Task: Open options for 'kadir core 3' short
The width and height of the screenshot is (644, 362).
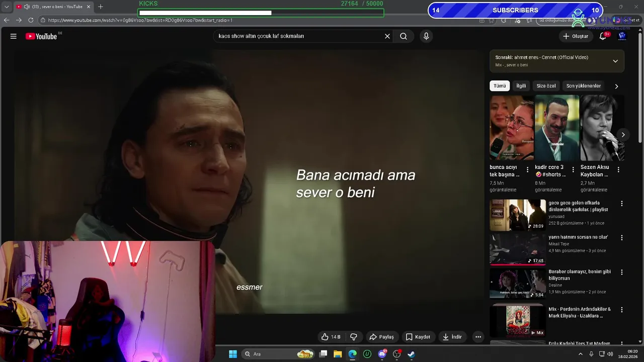Action: [573, 170]
